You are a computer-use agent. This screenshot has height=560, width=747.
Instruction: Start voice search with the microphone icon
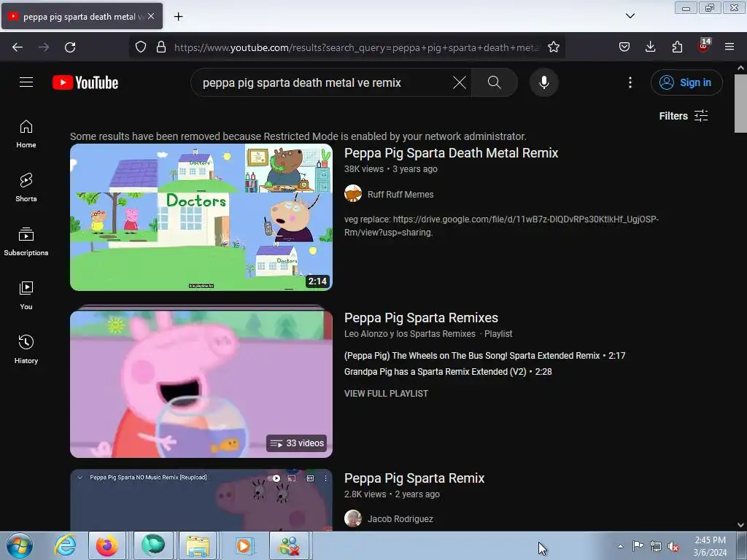543,82
